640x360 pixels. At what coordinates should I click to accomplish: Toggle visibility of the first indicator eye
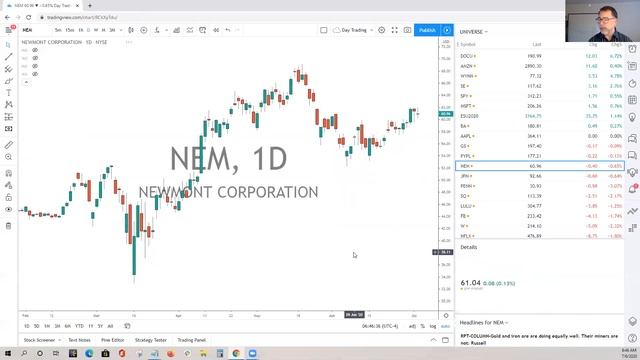pyautogui.click(x=35, y=50)
